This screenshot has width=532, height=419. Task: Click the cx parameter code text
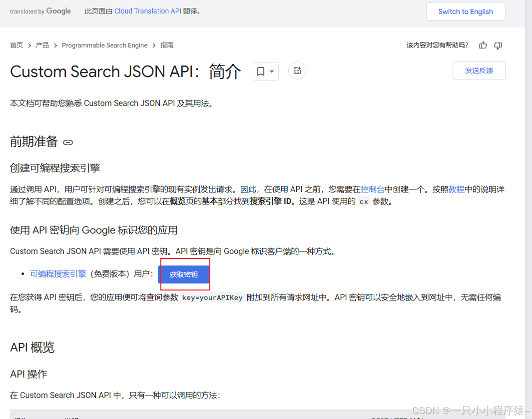pyautogui.click(x=364, y=201)
